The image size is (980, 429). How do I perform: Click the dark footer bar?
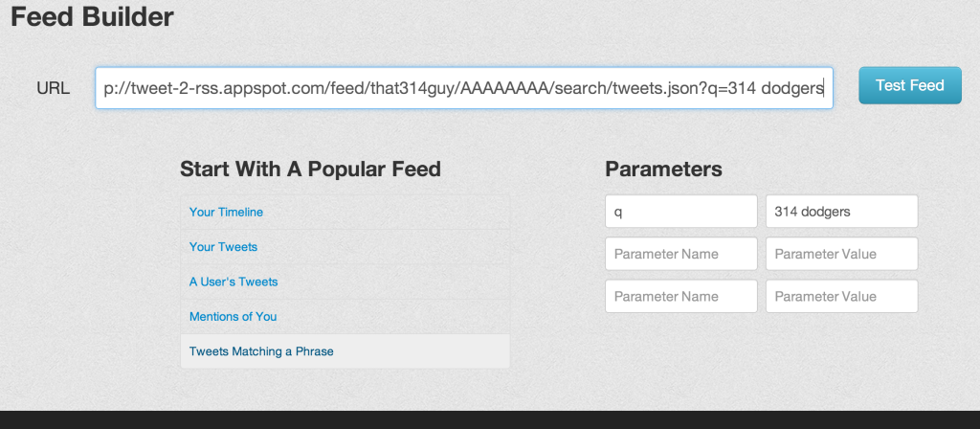[490, 419]
